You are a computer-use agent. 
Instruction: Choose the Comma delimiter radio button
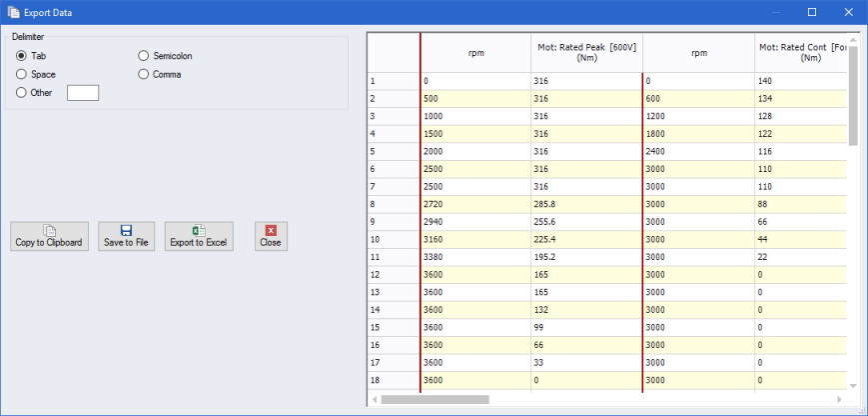[144, 74]
